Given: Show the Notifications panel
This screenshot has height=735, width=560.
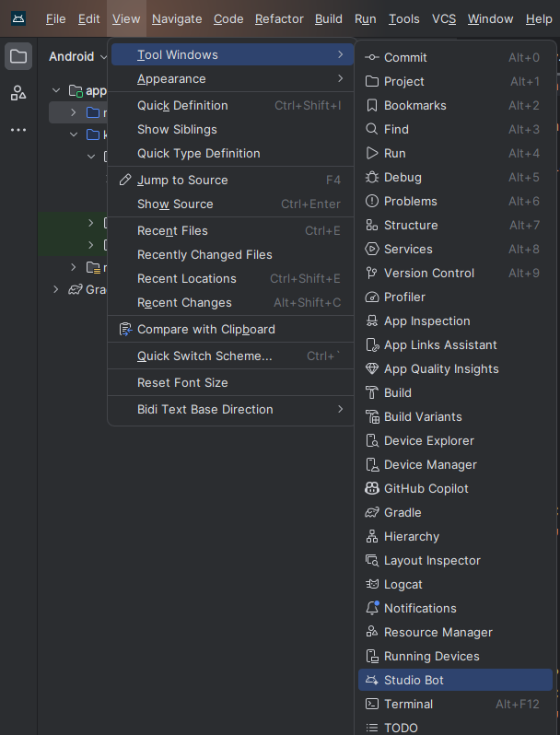Looking at the screenshot, I should click(455, 608).
